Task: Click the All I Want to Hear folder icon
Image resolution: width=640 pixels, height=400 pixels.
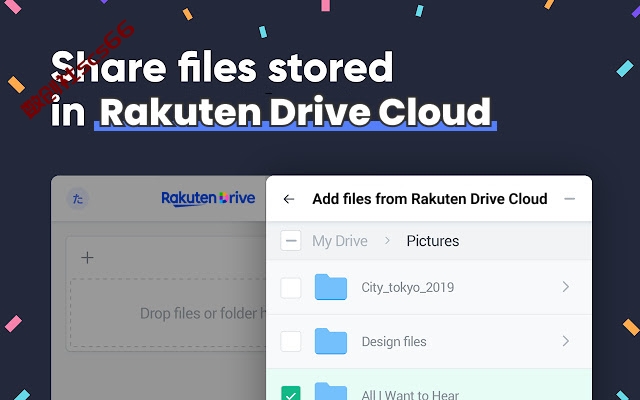Action: [x=331, y=392]
